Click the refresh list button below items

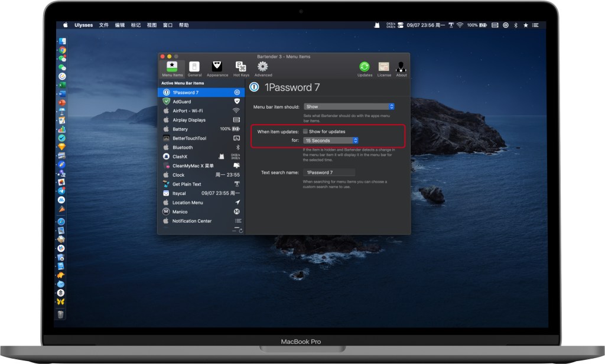pyautogui.click(x=240, y=230)
